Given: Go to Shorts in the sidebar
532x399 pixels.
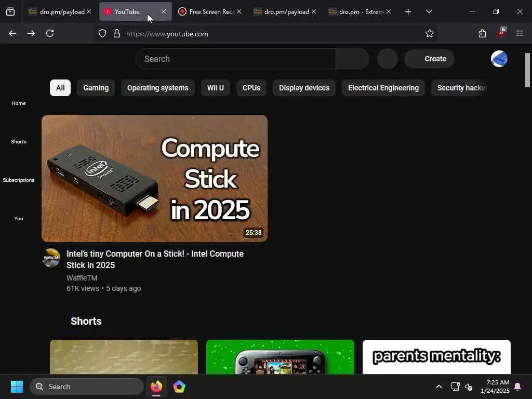Looking at the screenshot, I should [x=19, y=141].
